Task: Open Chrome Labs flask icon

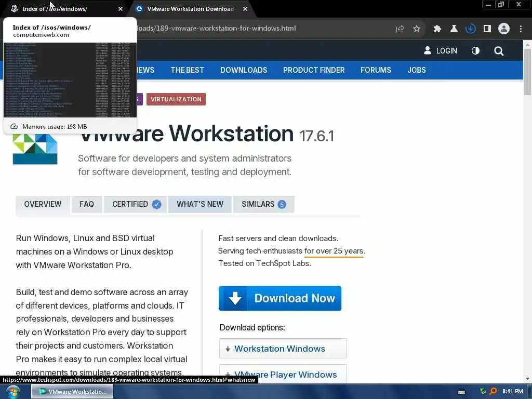Action: click(454, 29)
